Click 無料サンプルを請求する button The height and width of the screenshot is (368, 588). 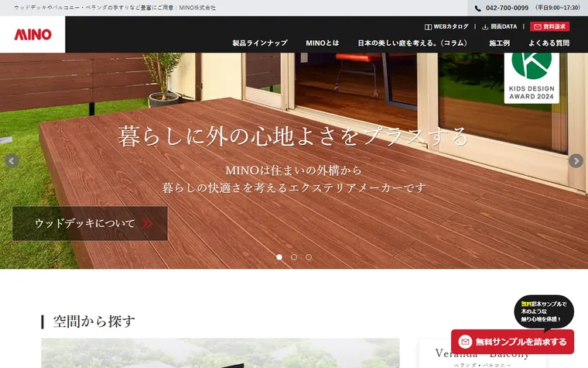coord(512,342)
